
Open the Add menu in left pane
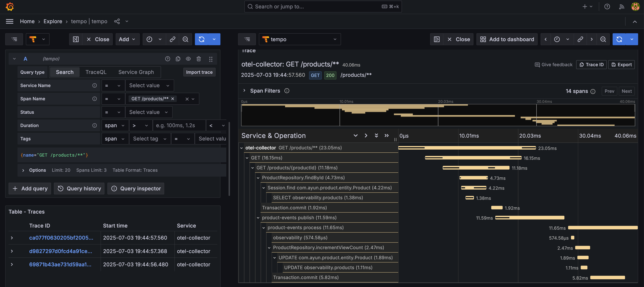coord(127,39)
